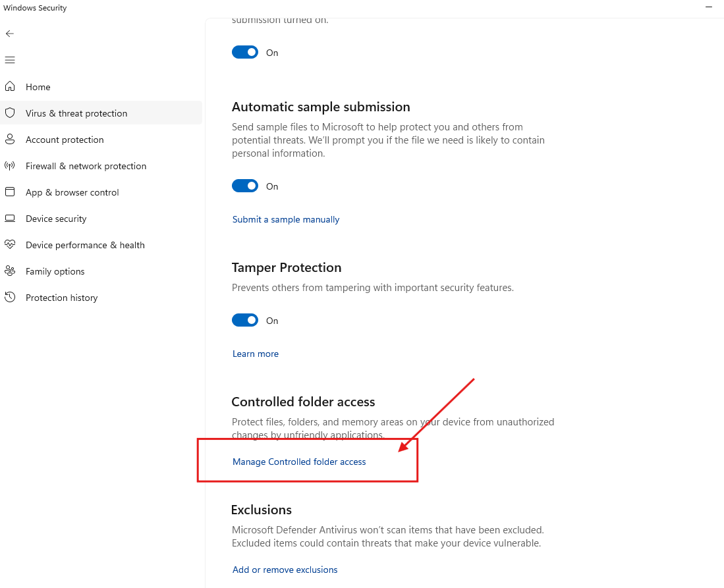
Task: Click the Device performance heart icon
Action: [x=10, y=245]
